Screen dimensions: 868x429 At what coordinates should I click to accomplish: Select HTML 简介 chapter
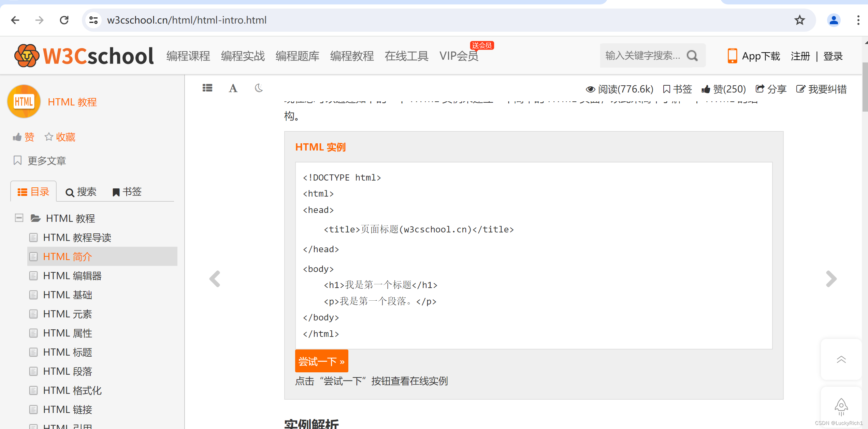[102, 256]
